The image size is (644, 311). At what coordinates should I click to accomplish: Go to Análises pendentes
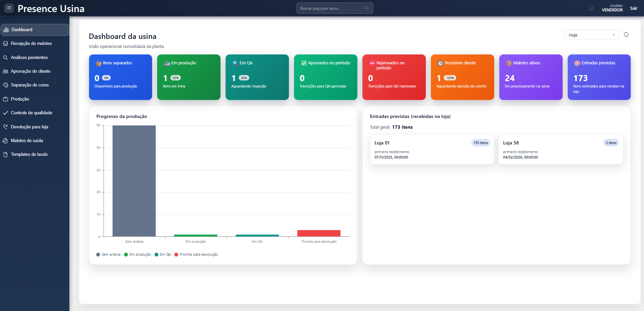pos(29,58)
